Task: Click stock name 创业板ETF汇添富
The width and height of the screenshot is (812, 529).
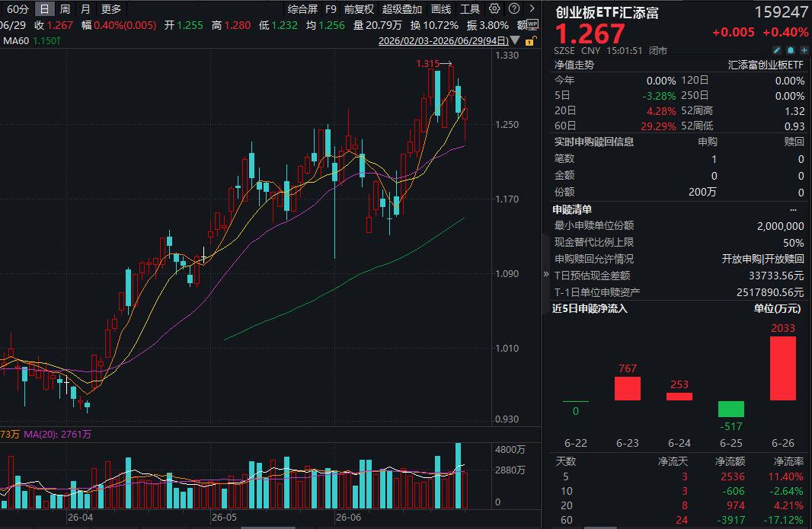Action: point(607,12)
